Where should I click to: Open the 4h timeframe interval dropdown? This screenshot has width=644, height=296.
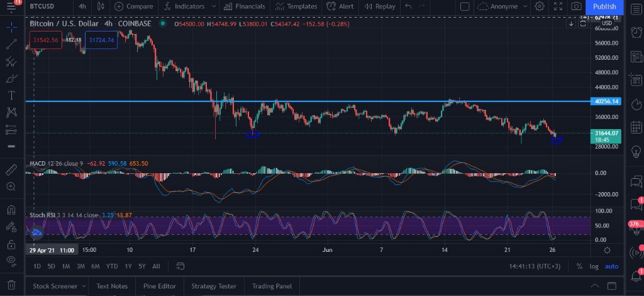82,6
